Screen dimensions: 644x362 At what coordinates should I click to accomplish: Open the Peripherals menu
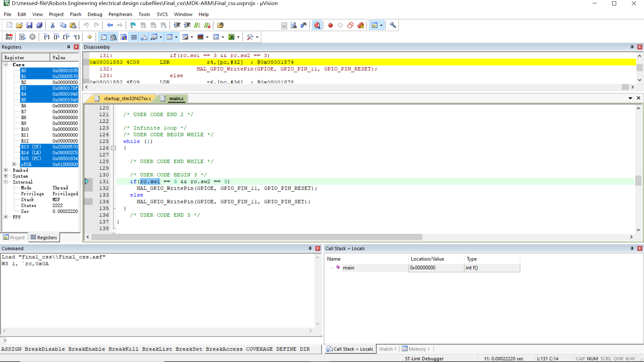pos(120,14)
